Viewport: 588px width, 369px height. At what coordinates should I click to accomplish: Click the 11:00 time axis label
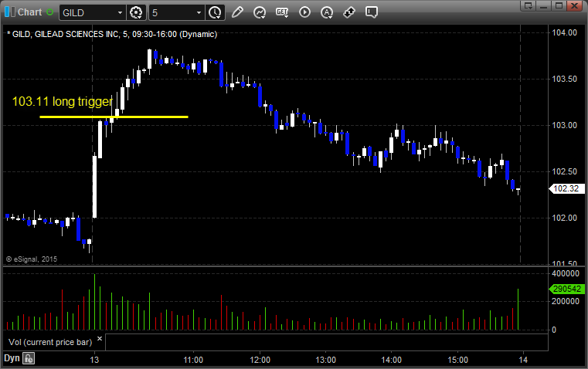[193, 360]
